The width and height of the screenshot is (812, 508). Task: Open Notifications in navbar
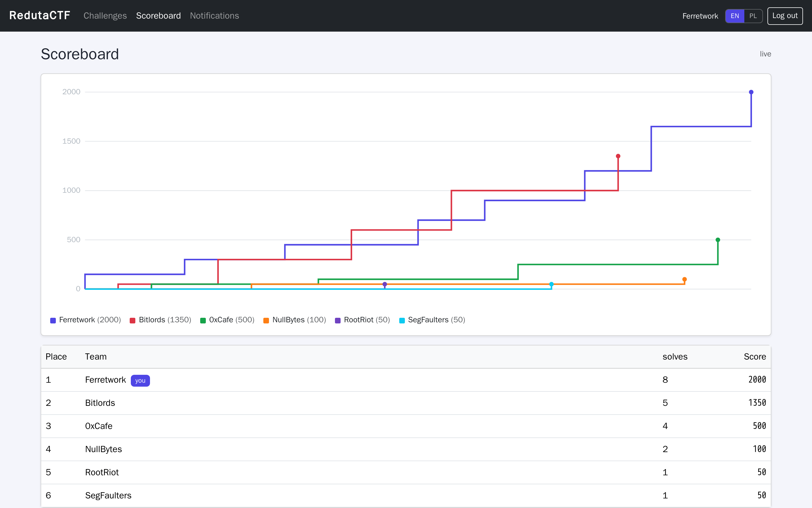pyautogui.click(x=214, y=16)
